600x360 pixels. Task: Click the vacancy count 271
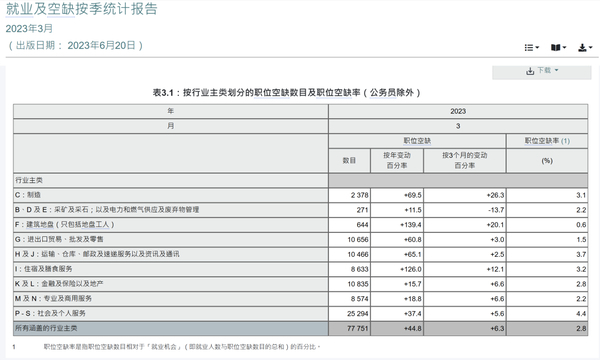coord(362,210)
